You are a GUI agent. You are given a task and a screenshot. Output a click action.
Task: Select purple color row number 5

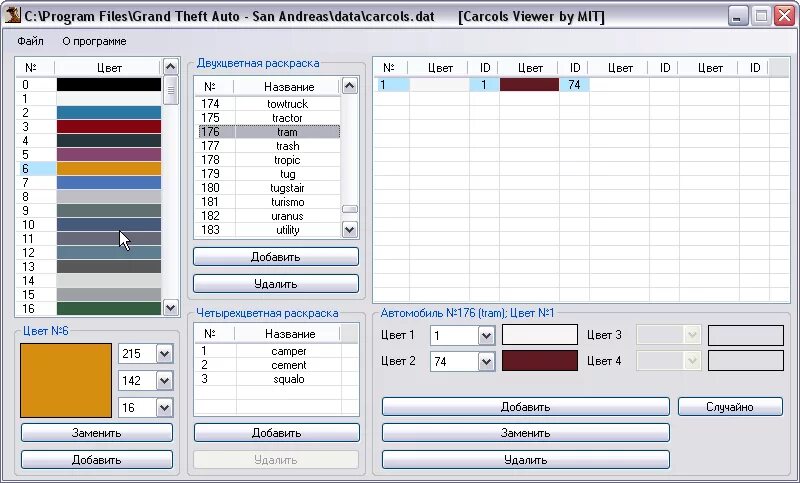tap(89, 155)
